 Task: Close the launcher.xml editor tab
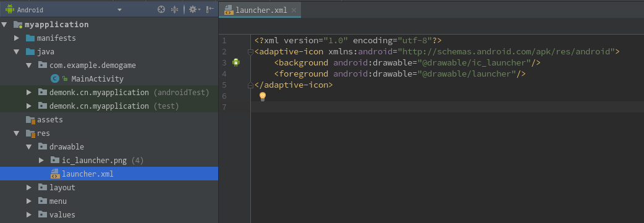coord(294,11)
